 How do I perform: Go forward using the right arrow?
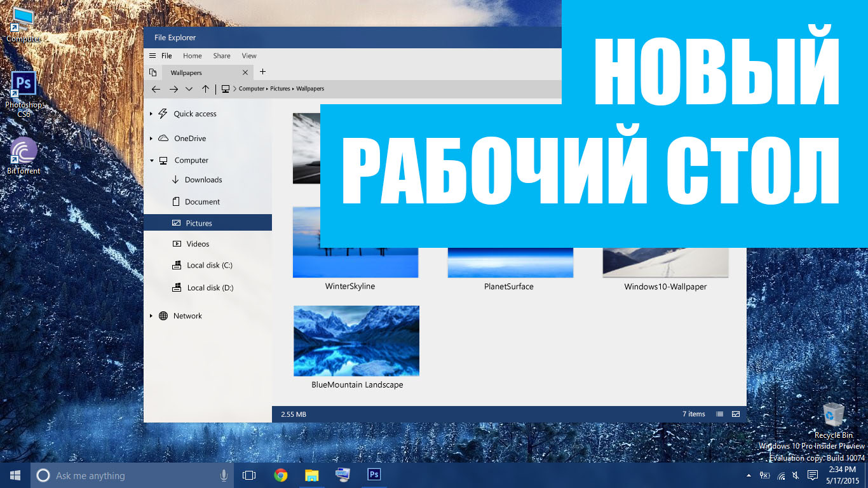coord(173,89)
